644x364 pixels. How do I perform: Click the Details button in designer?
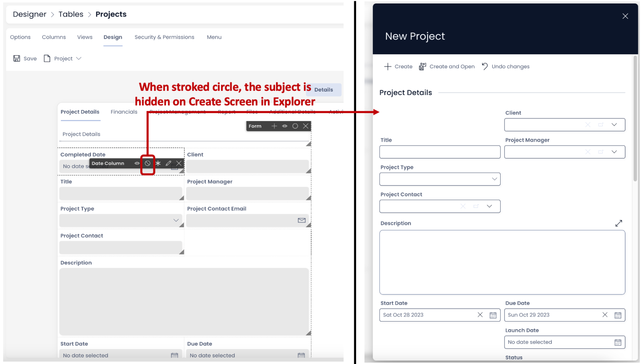[324, 90]
